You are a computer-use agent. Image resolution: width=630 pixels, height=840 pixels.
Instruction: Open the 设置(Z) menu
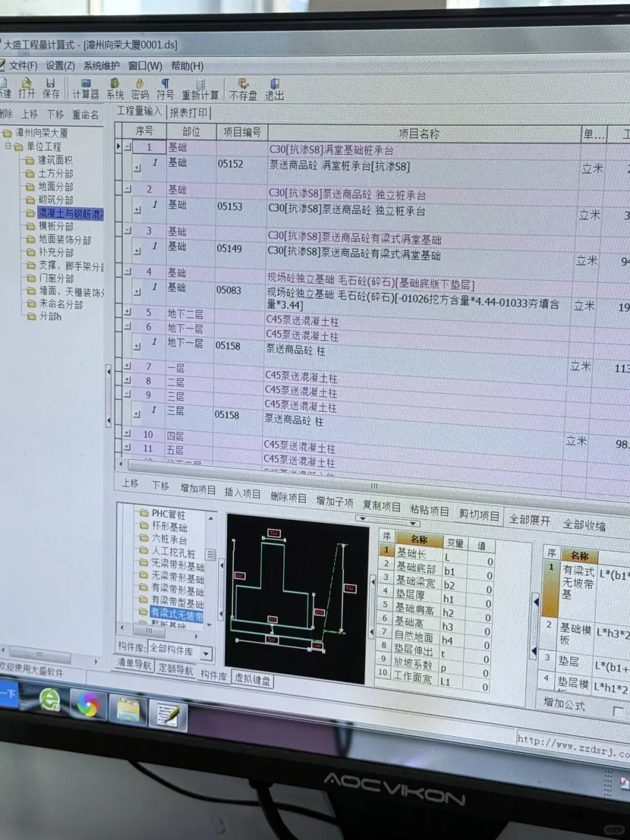coord(60,65)
